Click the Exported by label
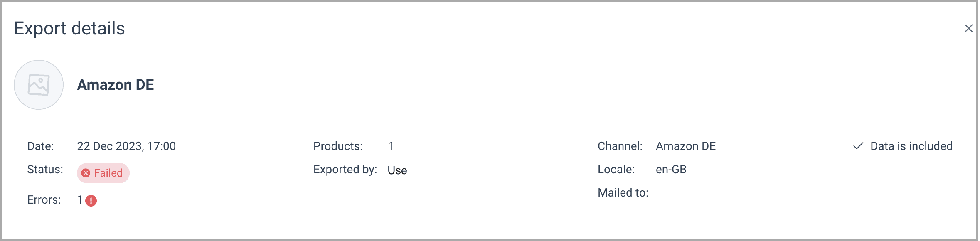Image resolution: width=980 pixels, height=241 pixels. point(345,170)
